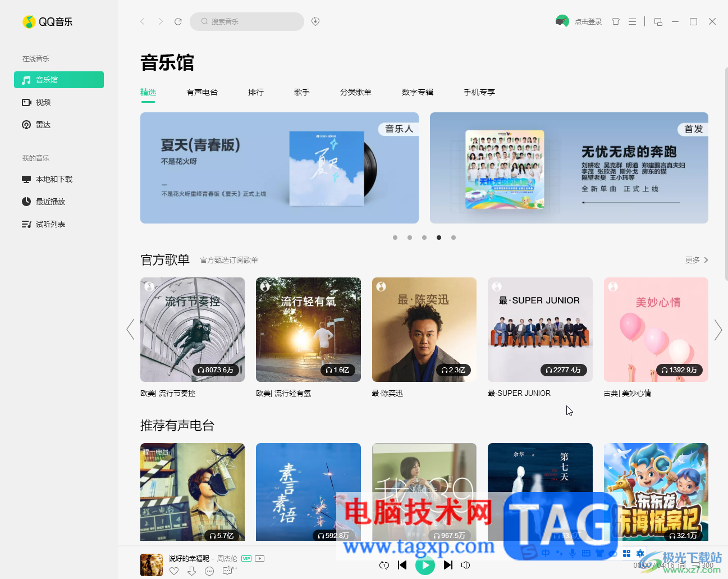Select the fifth carousel page dot
This screenshot has height=579, width=728.
click(454, 238)
